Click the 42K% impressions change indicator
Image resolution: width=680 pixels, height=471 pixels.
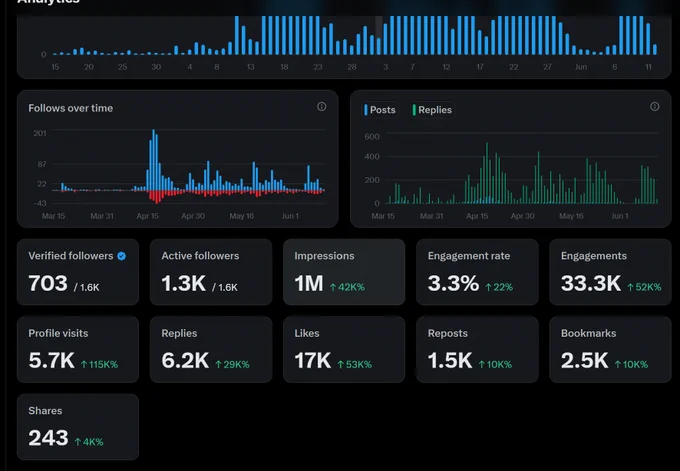[x=347, y=287]
